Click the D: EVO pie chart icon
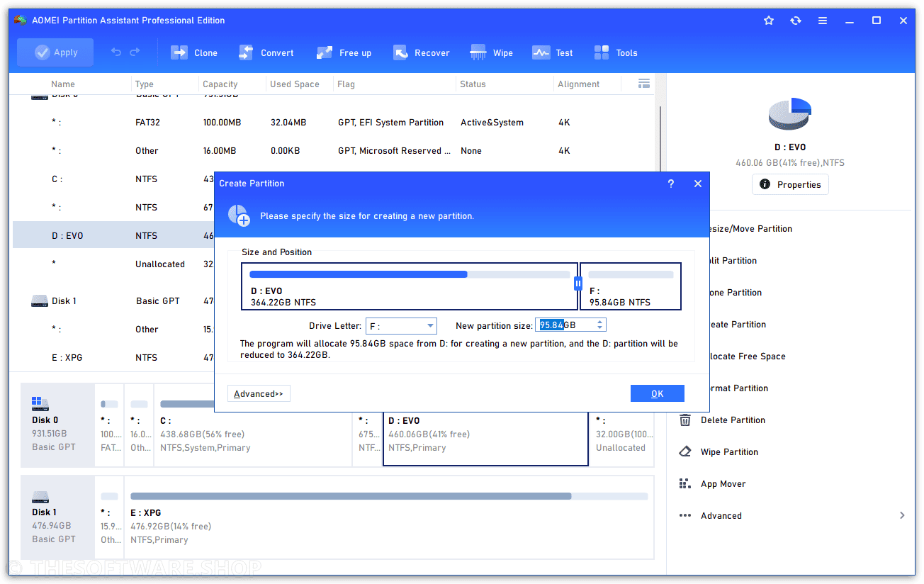The width and height of the screenshot is (924, 584). pos(789,113)
